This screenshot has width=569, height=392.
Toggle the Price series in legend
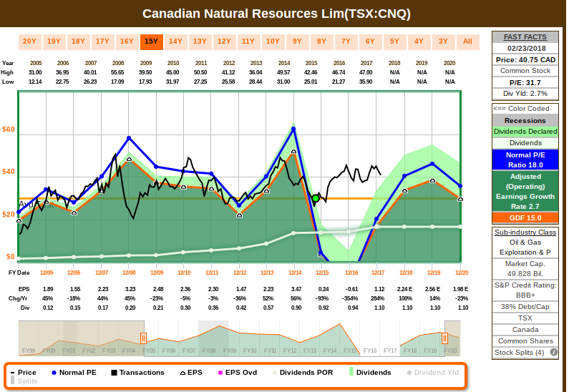coord(23,373)
